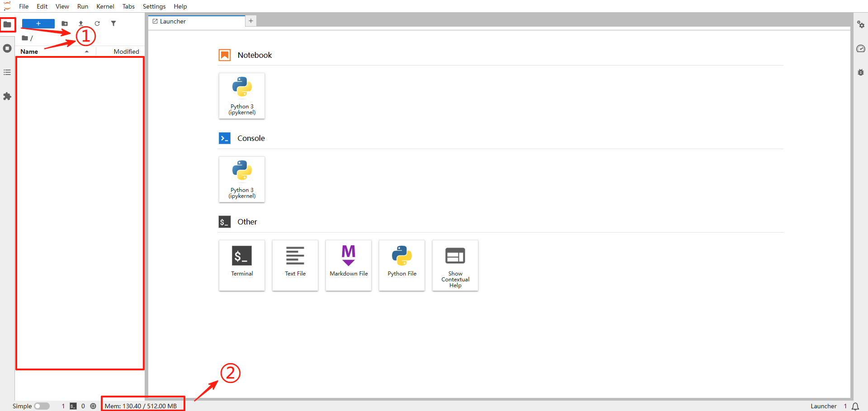Open the Kernel menu

tap(105, 6)
